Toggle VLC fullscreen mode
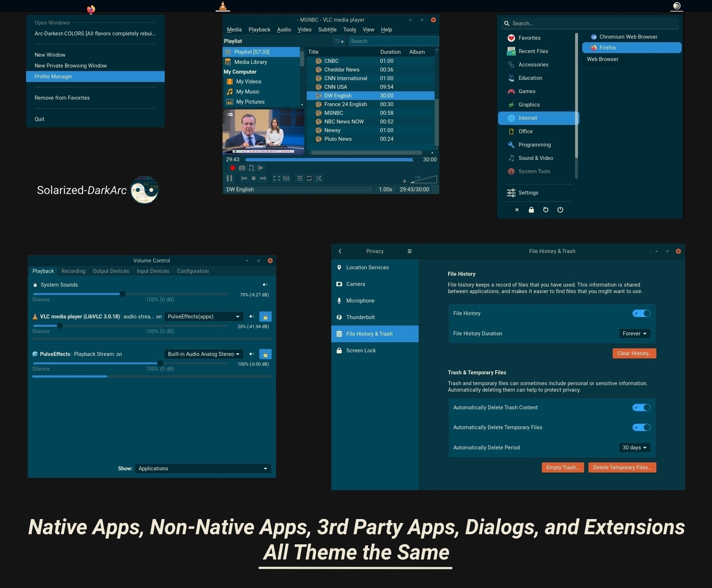This screenshot has height=588, width=712. point(277,178)
